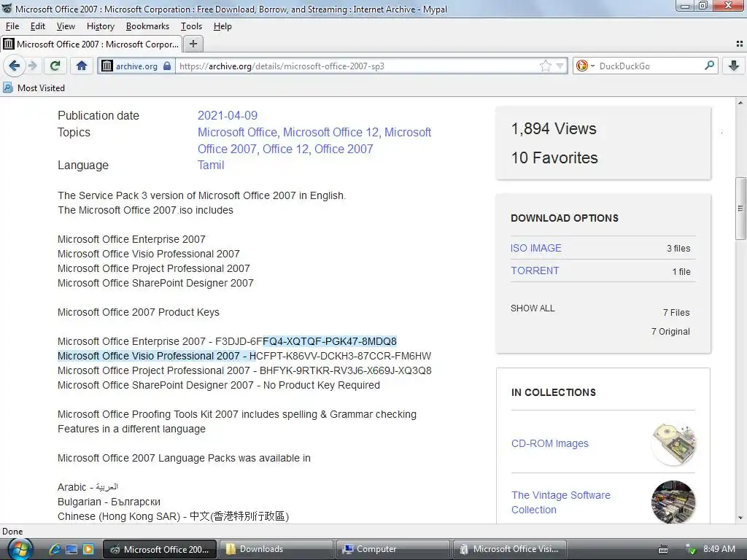Click the Vintage Software Collection thumbnail
Viewport: 747px width, 560px height.
(673, 502)
